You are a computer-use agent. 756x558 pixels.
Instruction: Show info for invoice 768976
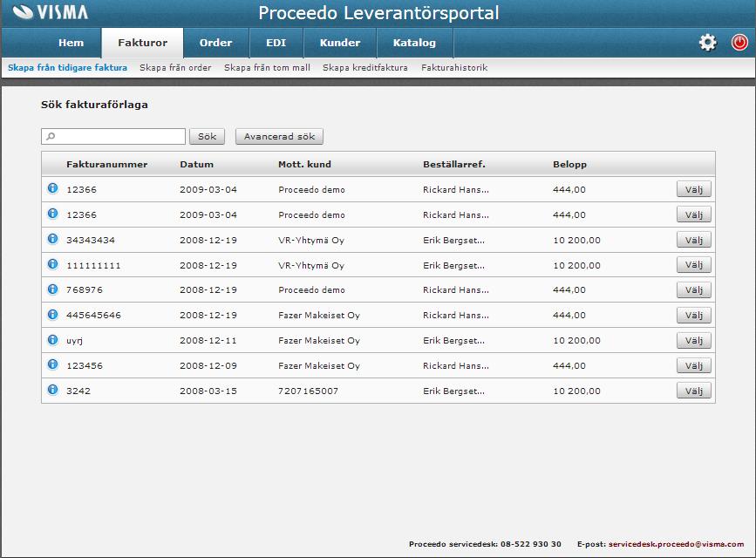pyautogui.click(x=52, y=289)
